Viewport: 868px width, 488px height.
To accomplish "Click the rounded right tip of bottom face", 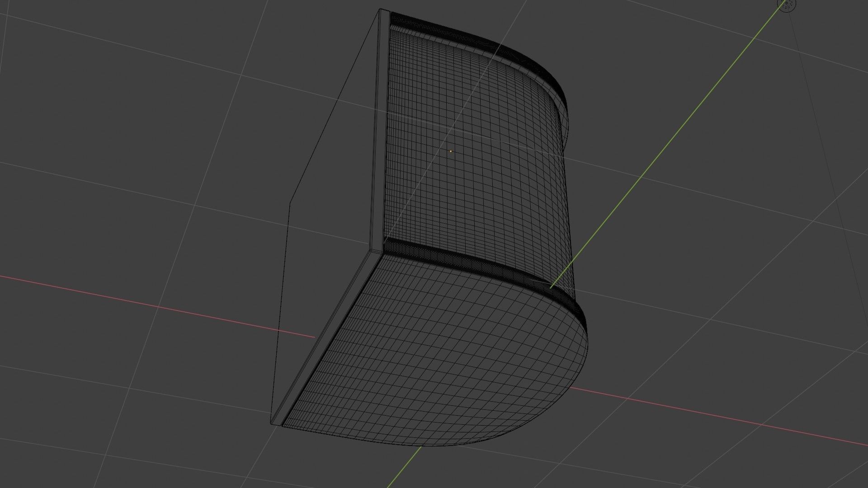I will (x=587, y=343).
